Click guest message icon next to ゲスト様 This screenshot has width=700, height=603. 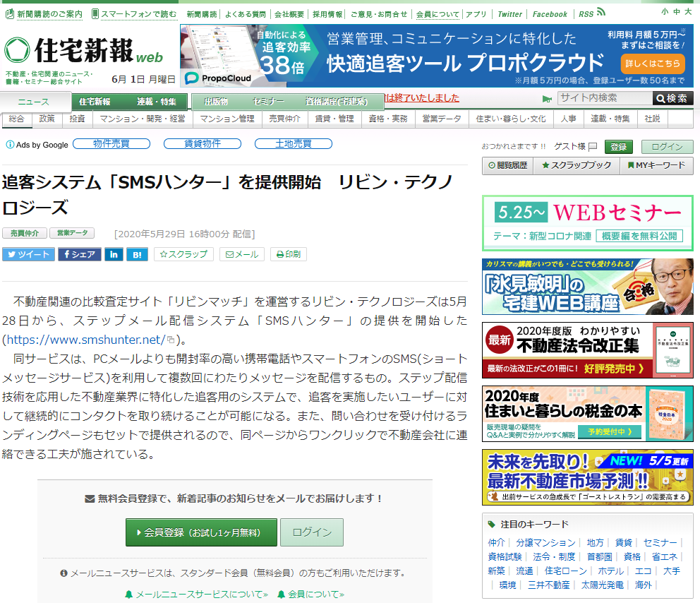[593, 146]
